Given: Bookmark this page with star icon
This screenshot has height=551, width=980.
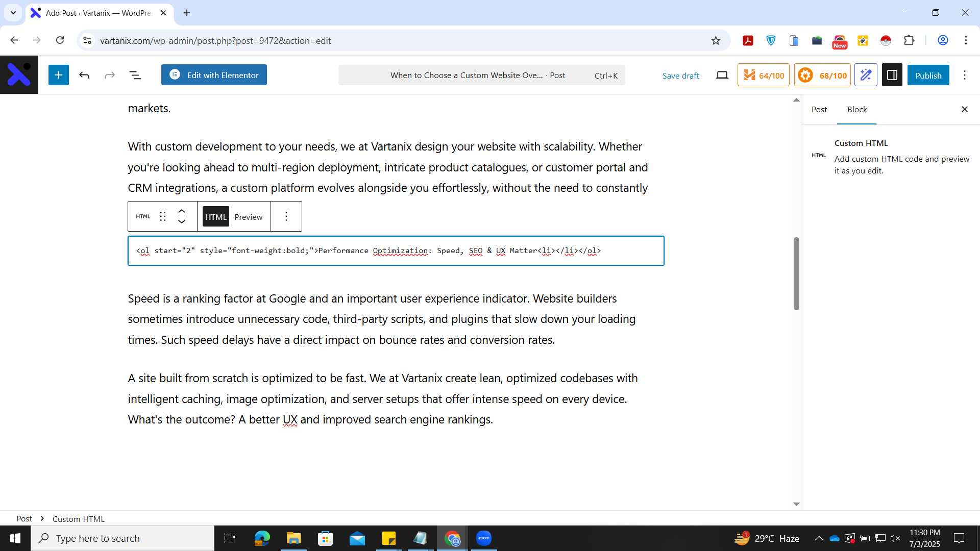Looking at the screenshot, I should click(x=716, y=40).
